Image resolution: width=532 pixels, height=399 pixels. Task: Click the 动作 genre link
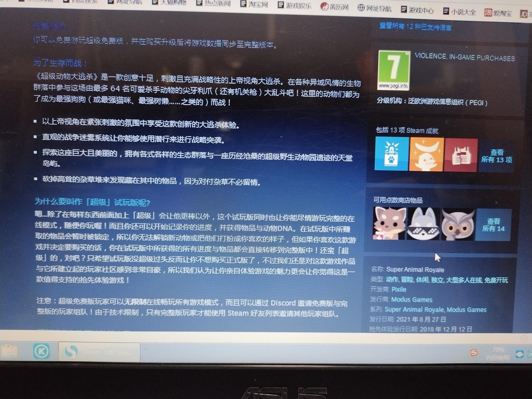[x=392, y=279]
